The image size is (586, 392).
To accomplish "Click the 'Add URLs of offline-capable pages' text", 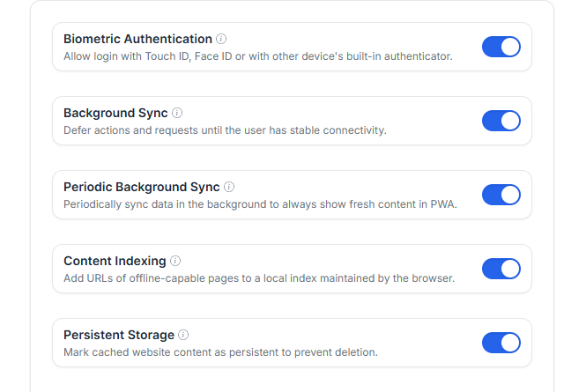I will coord(258,278).
